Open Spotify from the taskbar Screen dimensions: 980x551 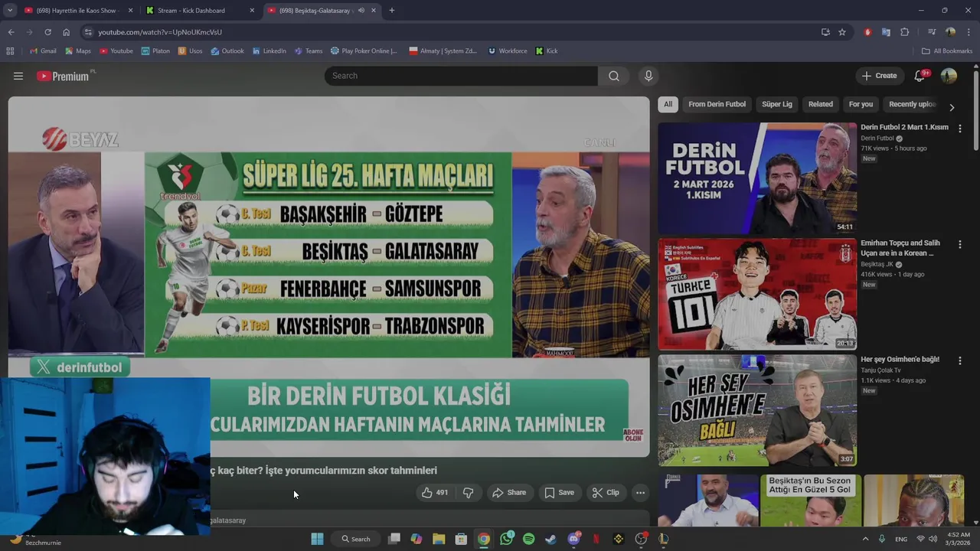click(528, 539)
